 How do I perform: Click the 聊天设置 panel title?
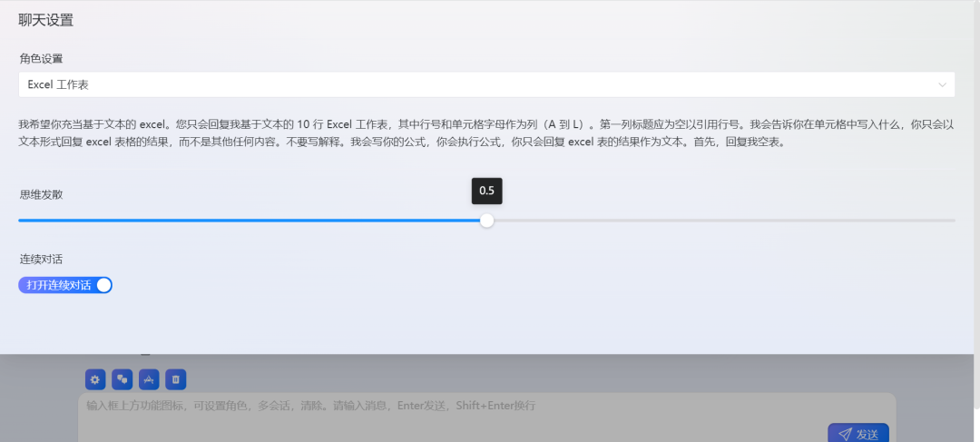46,20
